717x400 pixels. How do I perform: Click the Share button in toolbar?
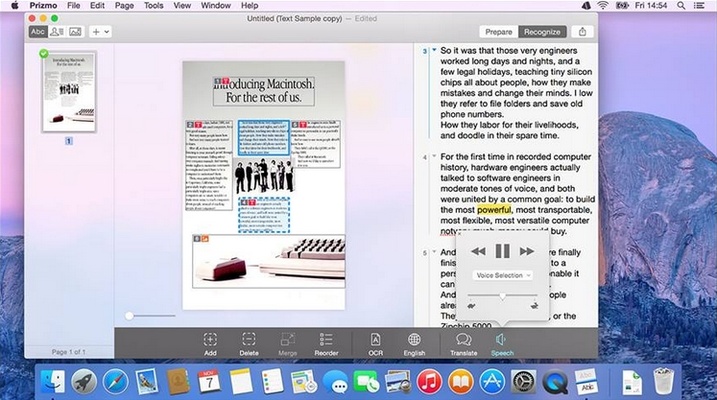point(582,32)
